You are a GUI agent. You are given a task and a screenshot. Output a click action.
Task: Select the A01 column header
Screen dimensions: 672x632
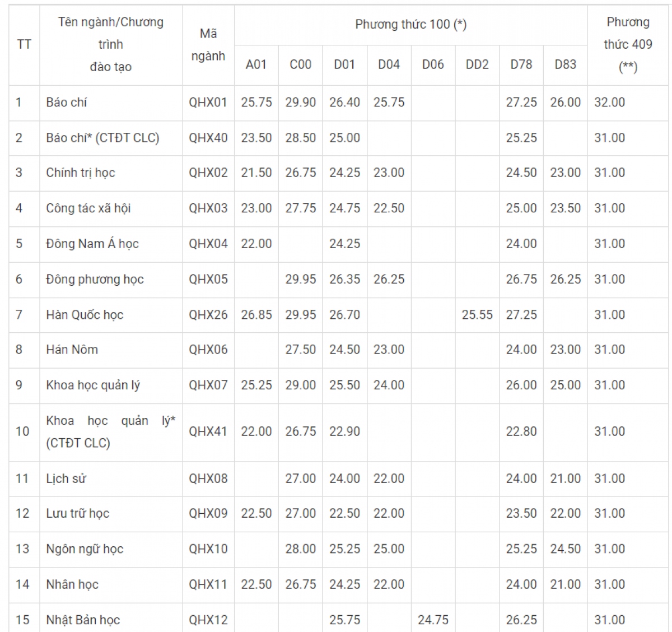256,64
